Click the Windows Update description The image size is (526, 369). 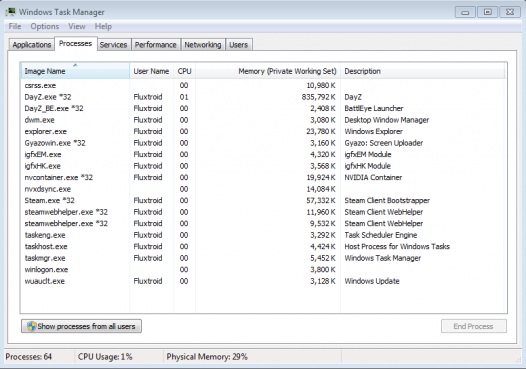372,281
